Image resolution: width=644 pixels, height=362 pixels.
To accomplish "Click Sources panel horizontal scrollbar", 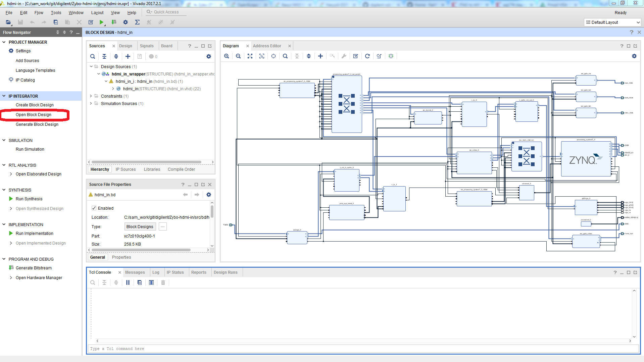I will click(x=146, y=162).
